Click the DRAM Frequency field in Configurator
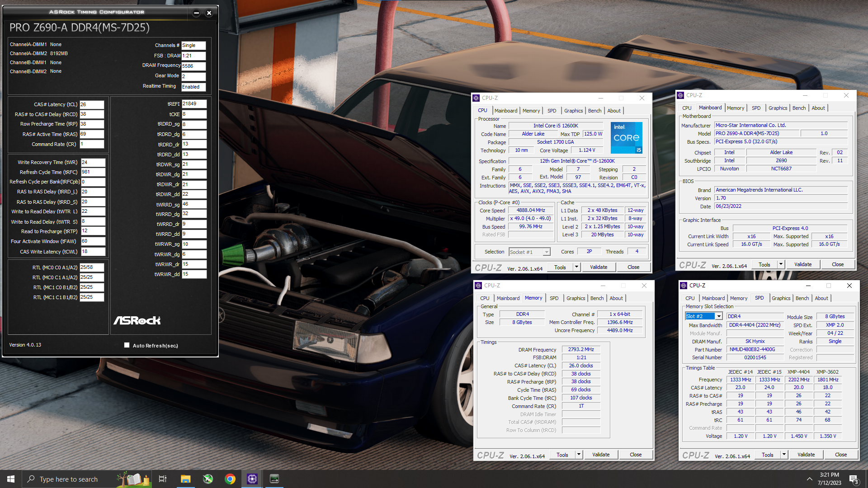Image resolution: width=868 pixels, height=488 pixels. click(x=193, y=66)
